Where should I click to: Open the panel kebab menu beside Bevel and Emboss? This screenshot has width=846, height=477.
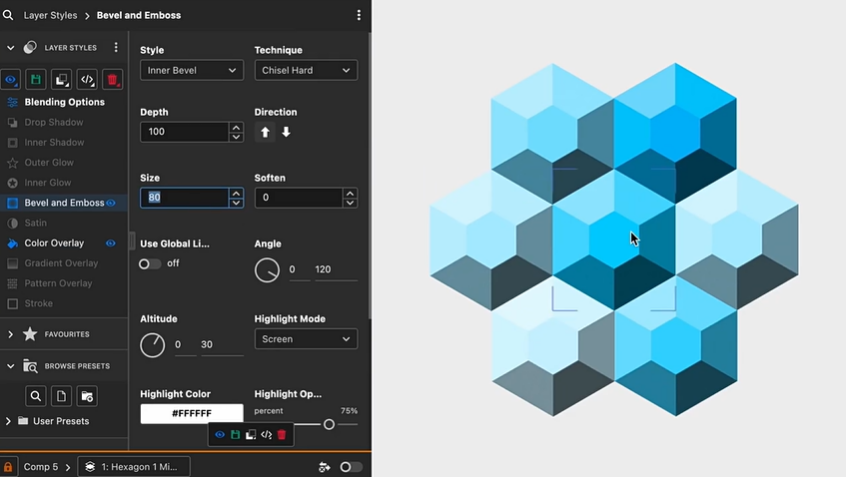[359, 15]
